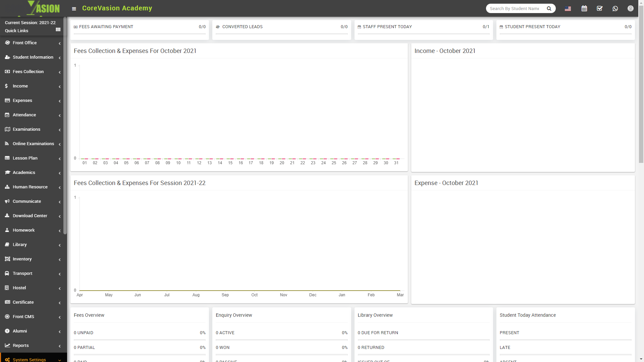Click the Quick Links label
The height and width of the screenshot is (362, 644).
pos(16,31)
